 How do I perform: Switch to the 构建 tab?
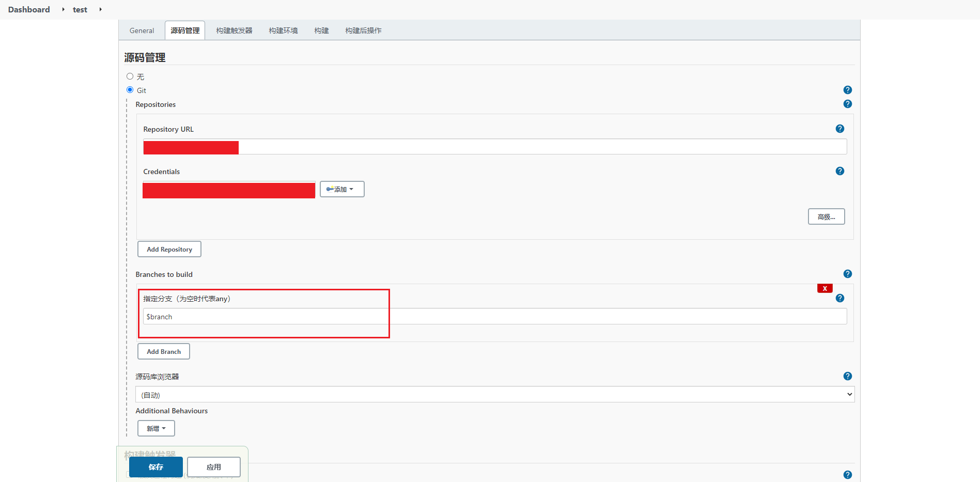321,30
